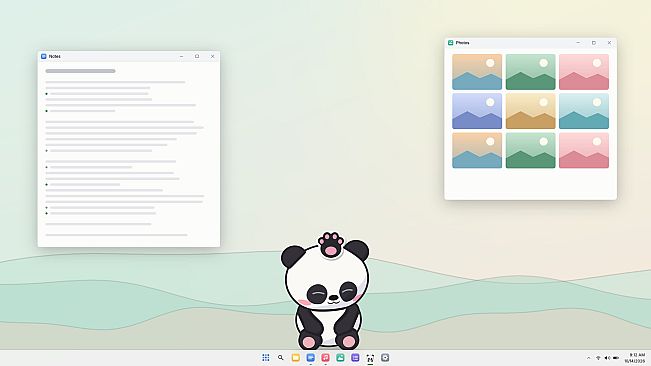The height and width of the screenshot is (366, 651).
Task: Click the volume speaker tray icon
Action: [607, 358]
